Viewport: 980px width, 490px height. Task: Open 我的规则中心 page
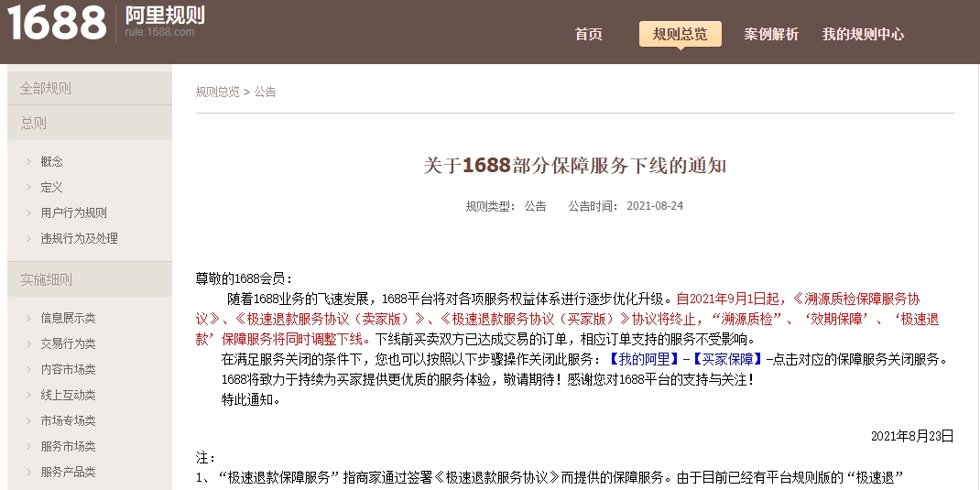coord(863,34)
